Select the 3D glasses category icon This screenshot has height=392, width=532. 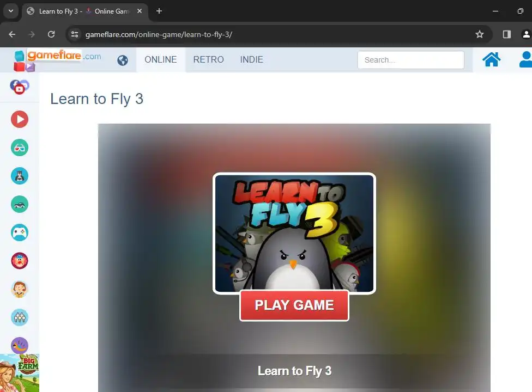pos(19,148)
